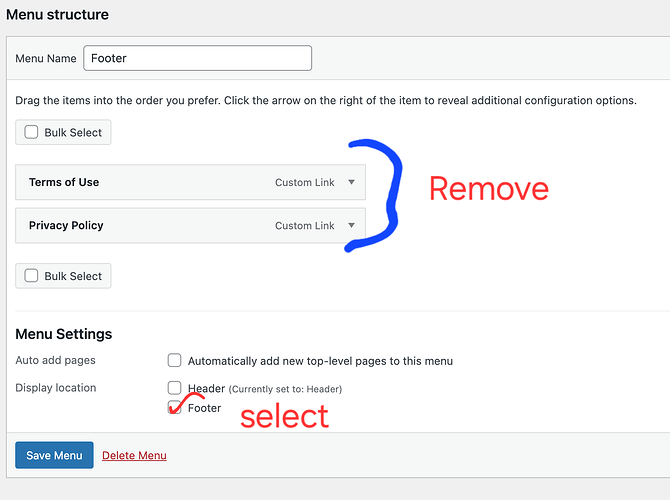Check the Header display location box
This screenshot has height=500, width=670.
(174, 388)
